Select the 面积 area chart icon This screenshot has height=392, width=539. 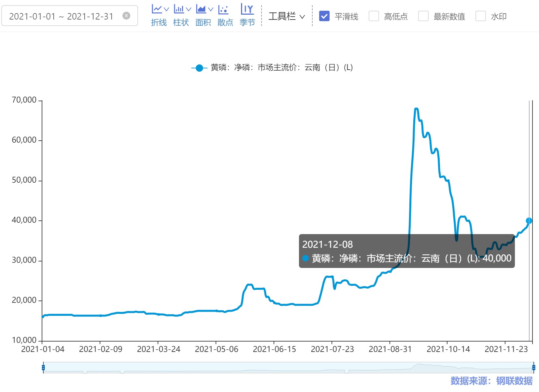[x=201, y=9]
